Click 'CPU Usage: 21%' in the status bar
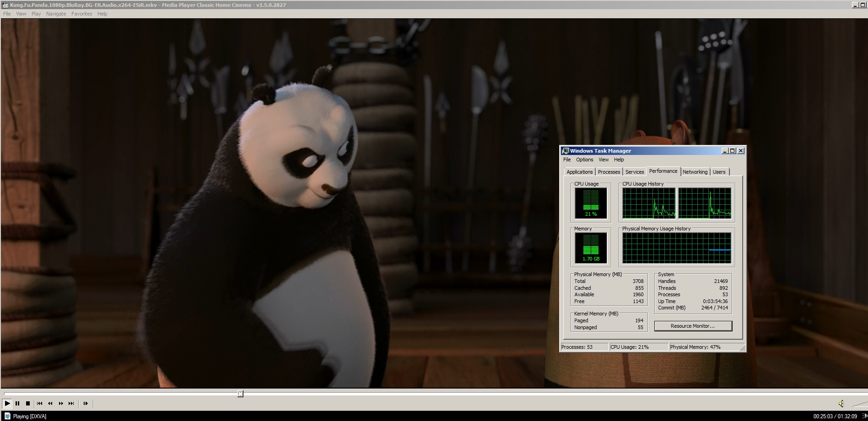 coord(630,347)
